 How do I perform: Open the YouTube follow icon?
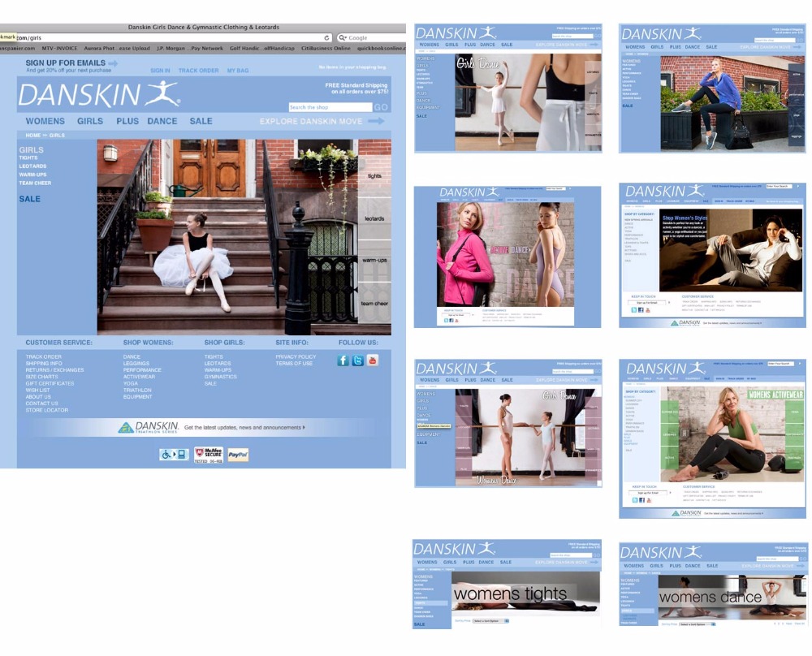373,360
